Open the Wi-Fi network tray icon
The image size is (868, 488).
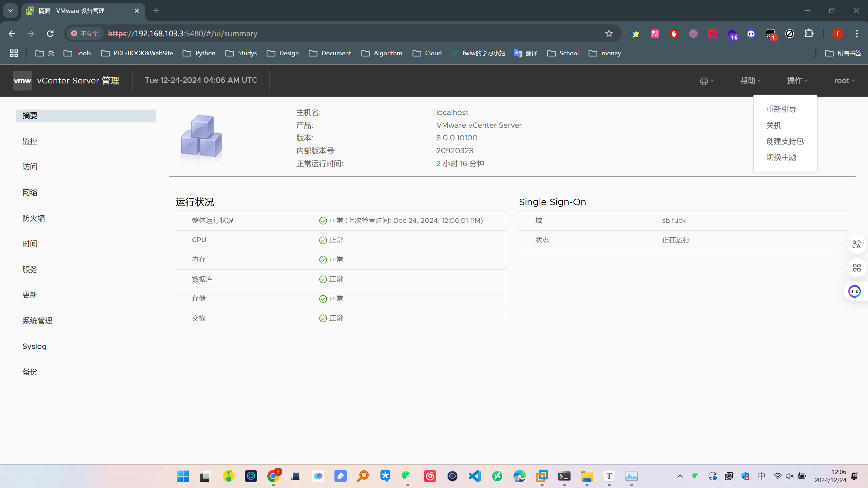[x=777, y=476]
